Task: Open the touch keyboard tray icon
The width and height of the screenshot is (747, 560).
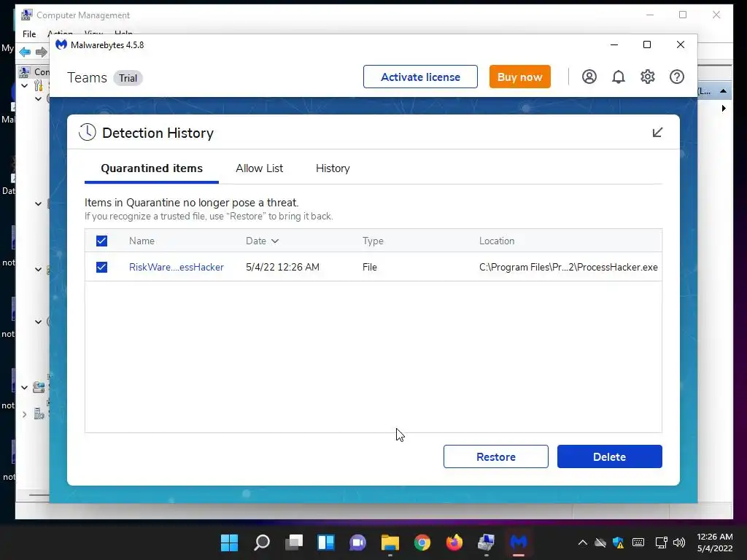Action: (638, 542)
